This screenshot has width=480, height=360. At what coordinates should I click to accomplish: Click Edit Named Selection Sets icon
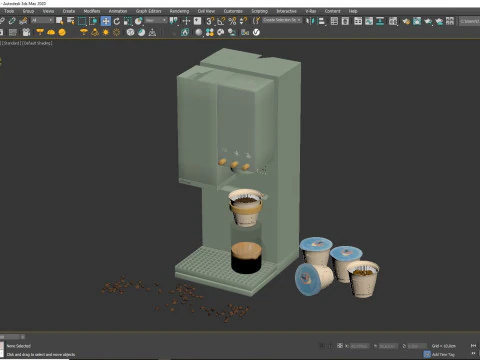256,21
